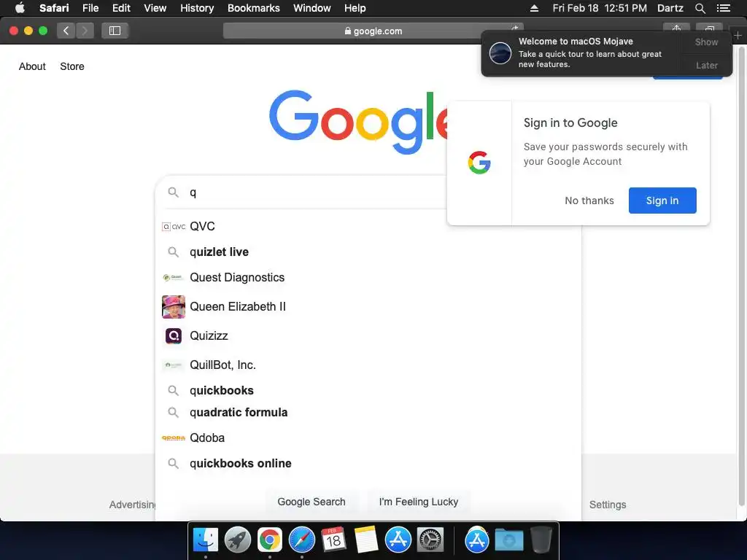Select the Quizizz suggestion
Image resolution: width=747 pixels, height=560 pixels.
tap(368, 335)
